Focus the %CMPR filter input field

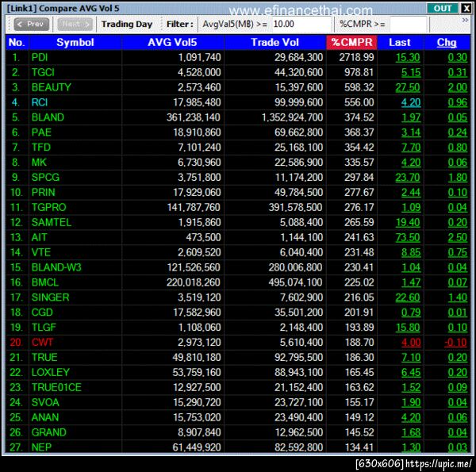pyautogui.click(x=409, y=24)
